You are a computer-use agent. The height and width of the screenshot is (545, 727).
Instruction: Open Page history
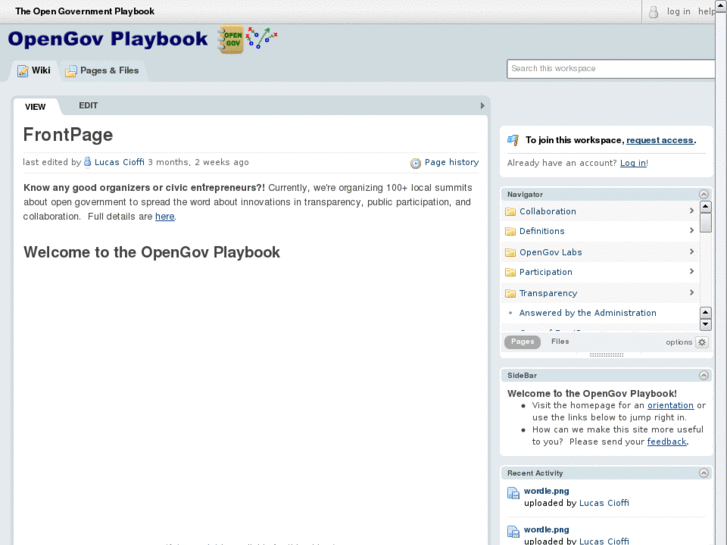[452, 162]
